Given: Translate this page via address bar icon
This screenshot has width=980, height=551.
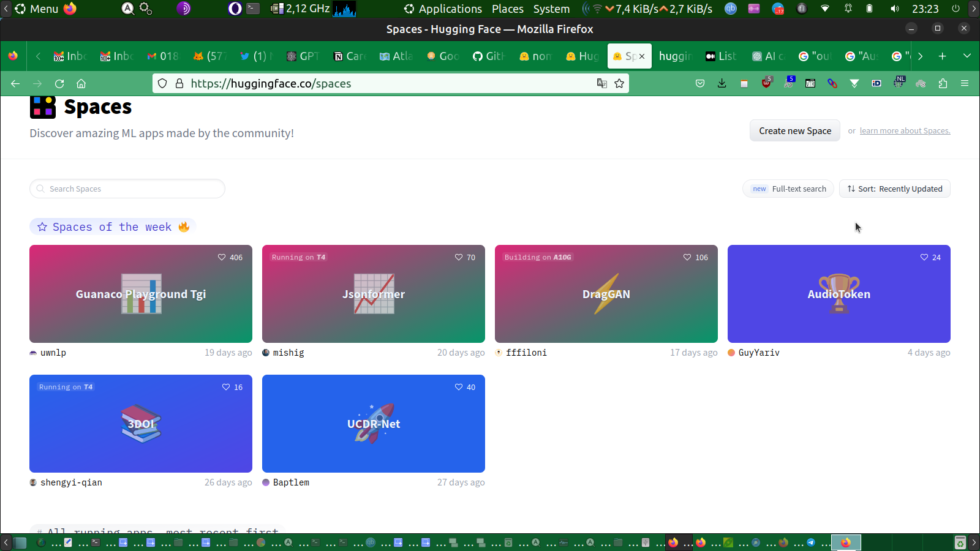Looking at the screenshot, I should [x=602, y=83].
